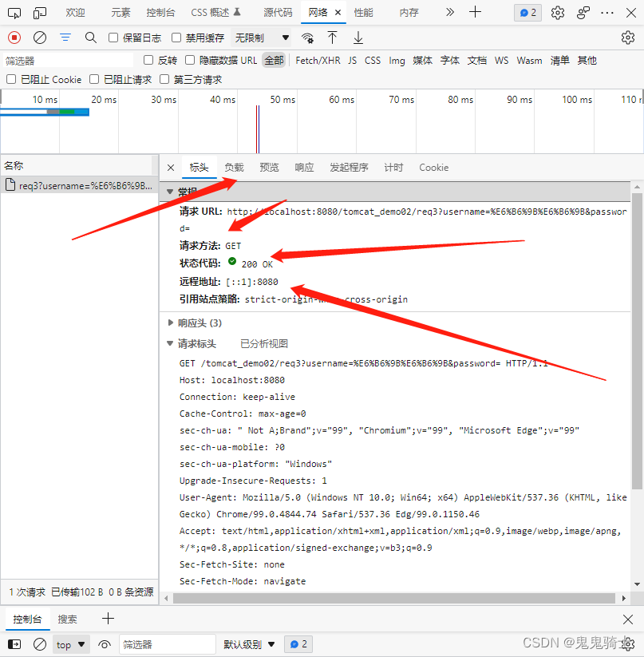Open the customize DevTools ellipsis menu
Viewport: 644px width, 657px height.
coord(606,13)
